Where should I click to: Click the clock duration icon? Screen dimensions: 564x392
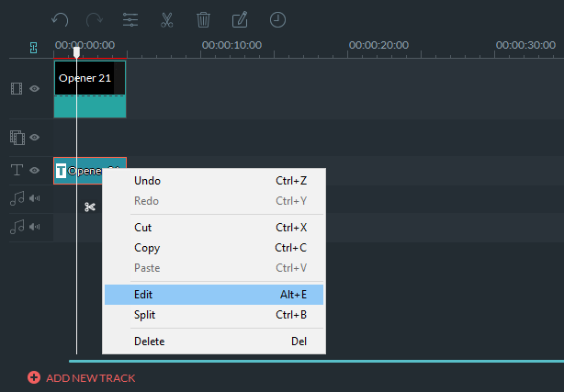coord(277,20)
